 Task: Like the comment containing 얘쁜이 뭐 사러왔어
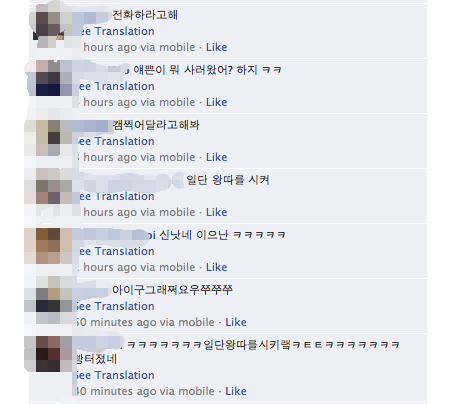[217, 102]
